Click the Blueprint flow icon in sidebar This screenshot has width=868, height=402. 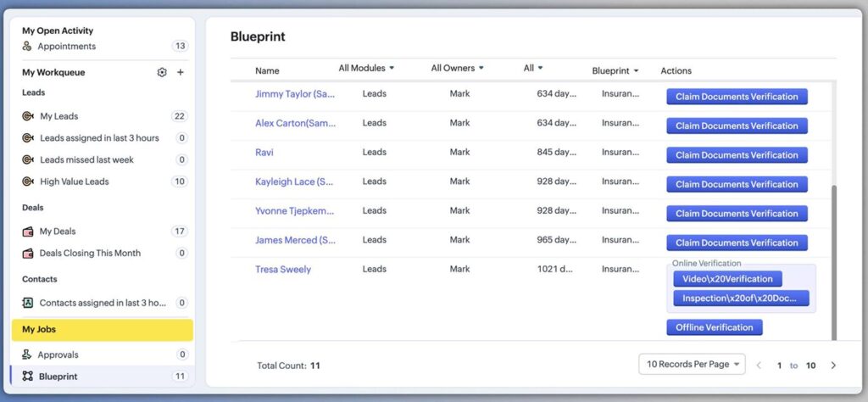(28, 377)
